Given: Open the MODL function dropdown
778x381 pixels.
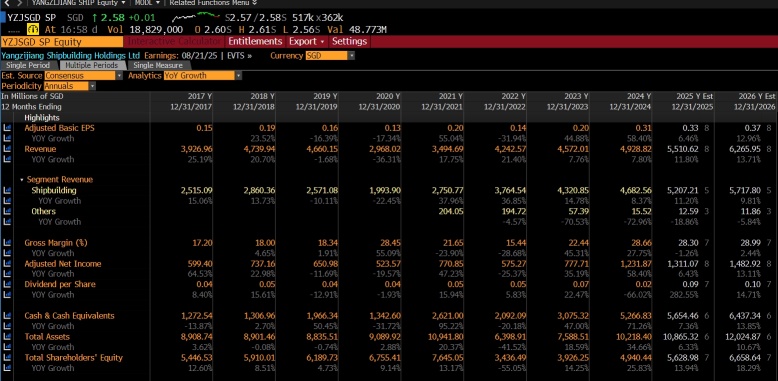Looking at the screenshot, I should tap(147, 2).
